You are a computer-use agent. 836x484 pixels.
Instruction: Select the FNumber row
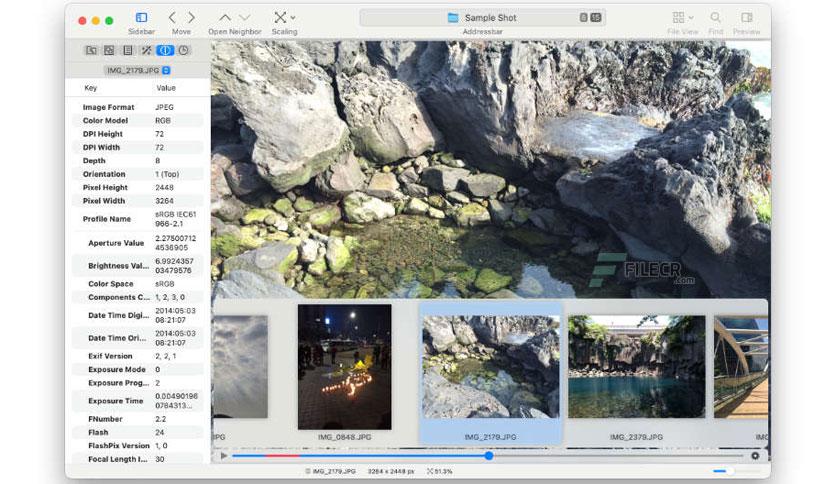(138, 419)
